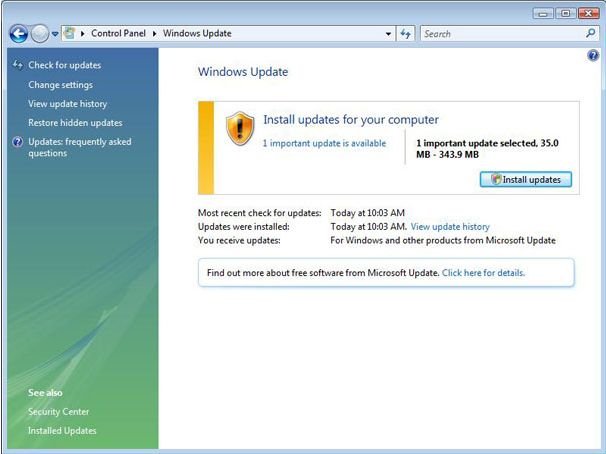Click the Forward navigation arrow button
The width and height of the screenshot is (606, 454).
click(x=40, y=33)
